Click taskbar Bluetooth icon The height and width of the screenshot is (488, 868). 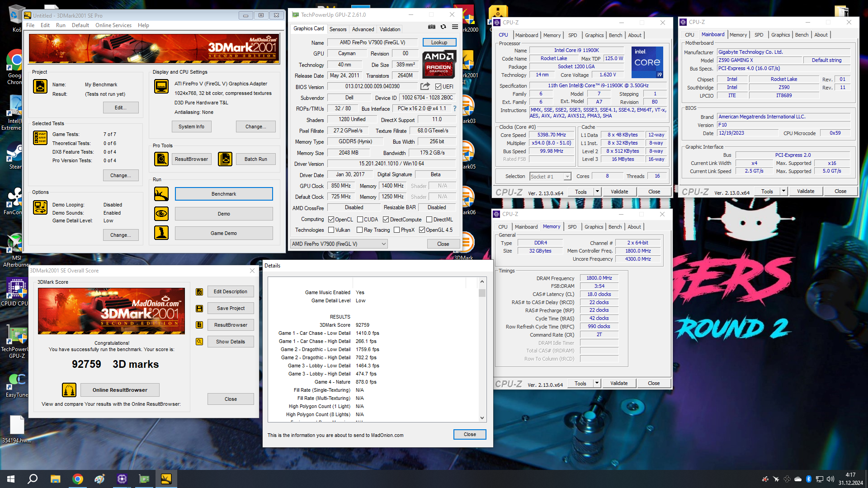808,479
